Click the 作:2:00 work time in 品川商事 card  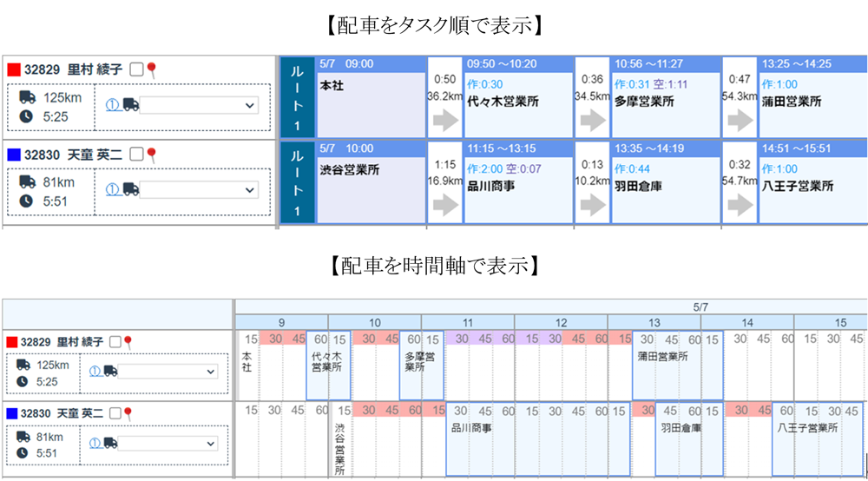(x=485, y=168)
